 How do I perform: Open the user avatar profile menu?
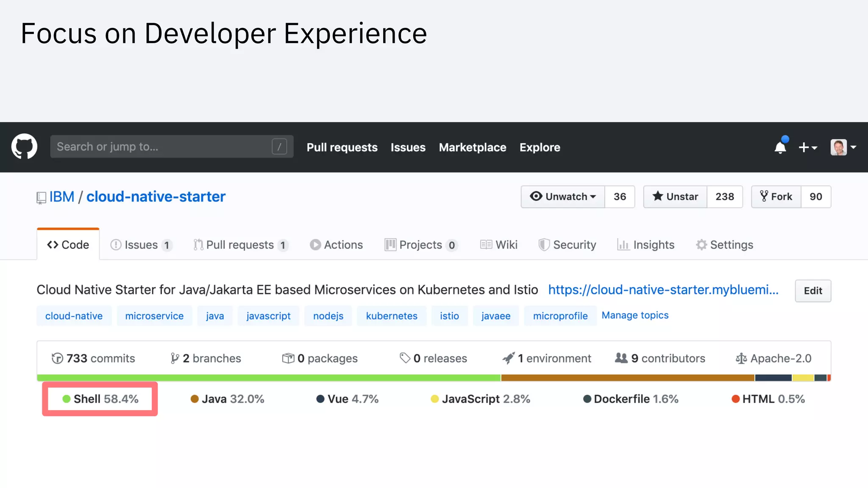point(843,147)
